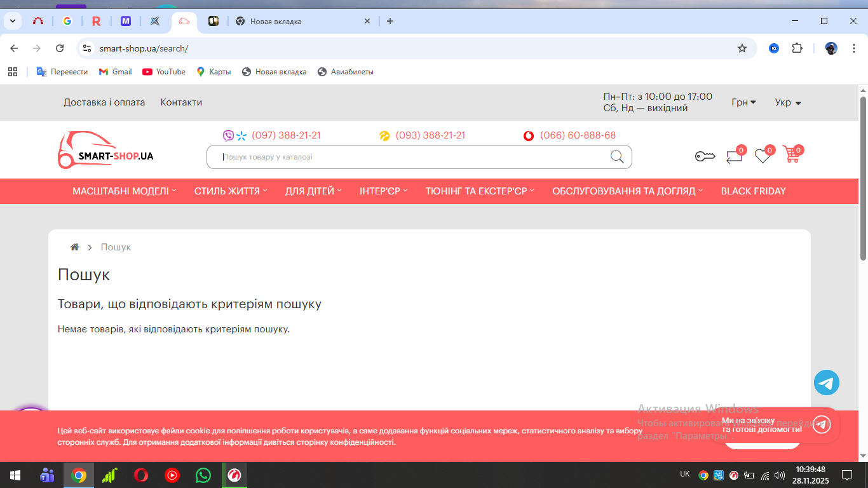This screenshot has height=488, width=868.
Task: Open the product compare icon
Action: click(734, 156)
